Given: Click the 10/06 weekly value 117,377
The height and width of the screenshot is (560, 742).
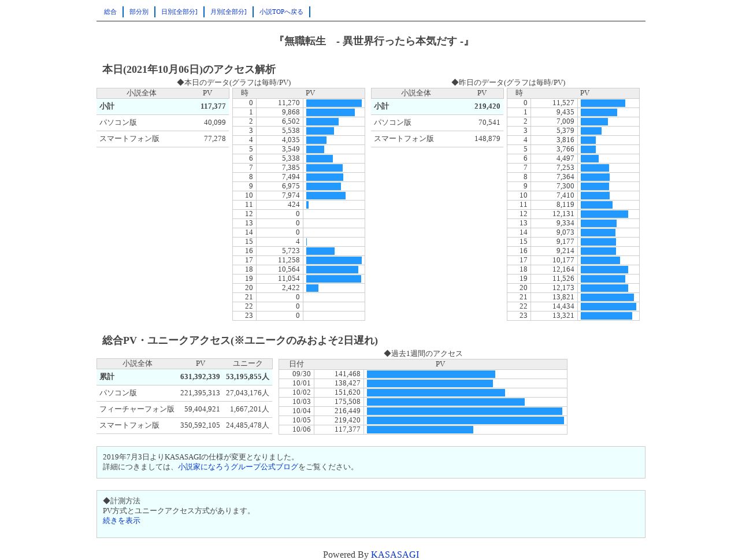Looking at the screenshot, I should (x=347, y=429).
